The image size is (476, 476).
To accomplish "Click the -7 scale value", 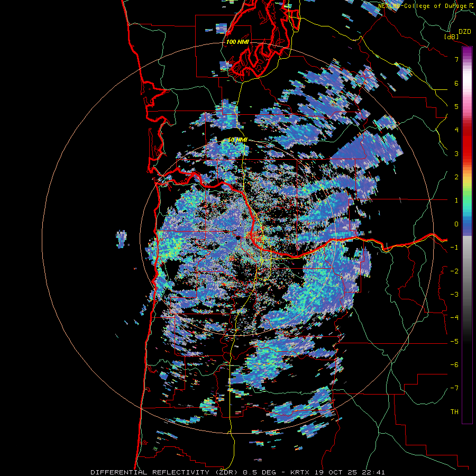I will (454, 388).
